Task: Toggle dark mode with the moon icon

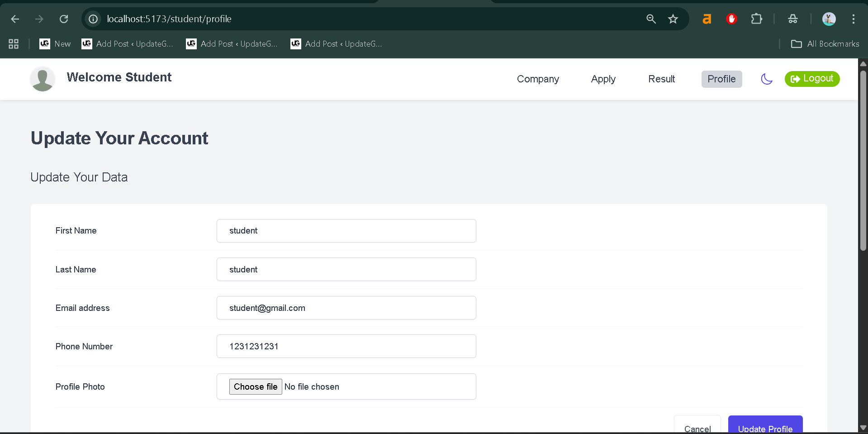Action: [x=767, y=79]
